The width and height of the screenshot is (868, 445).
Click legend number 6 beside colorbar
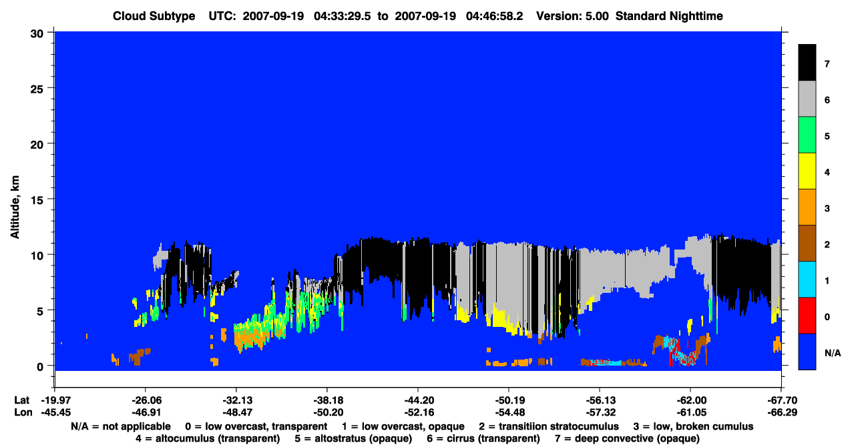click(827, 100)
